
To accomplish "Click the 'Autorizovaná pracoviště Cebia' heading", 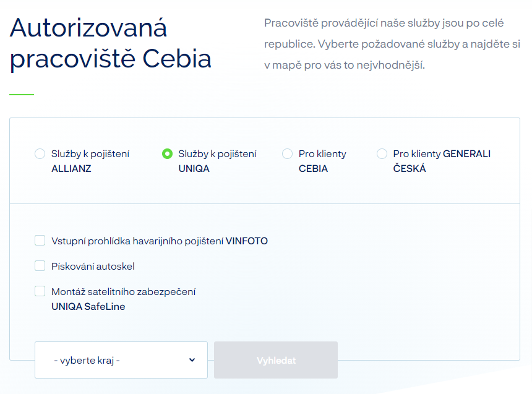I will pos(111,43).
